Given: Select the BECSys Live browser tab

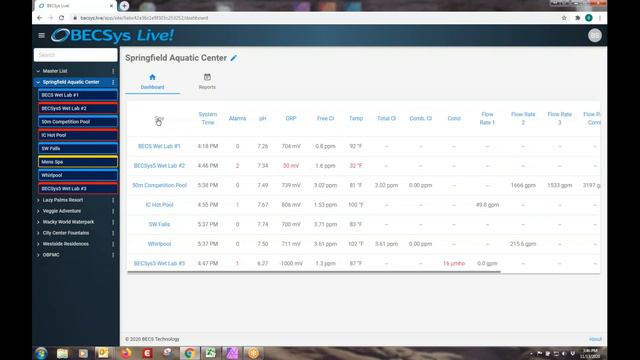Looking at the screenshot, I should (x=76, y=6).
